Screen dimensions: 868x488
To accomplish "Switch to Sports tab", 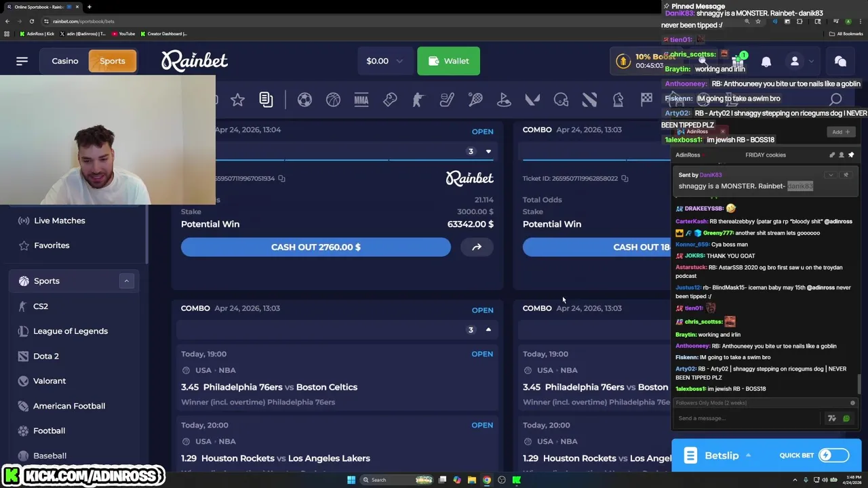I will pyautogui.click(x=113, y=61).
